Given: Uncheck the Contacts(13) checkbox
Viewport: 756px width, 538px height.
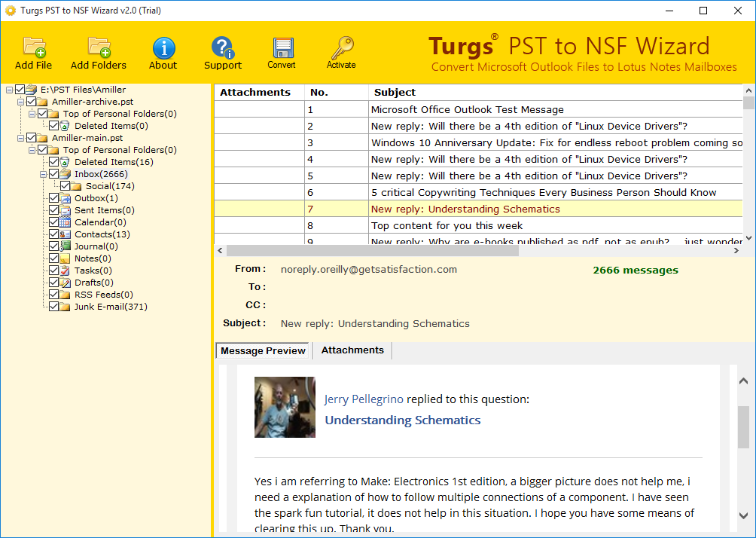Looking at the screenshot, I should click(x=53, y=234).
